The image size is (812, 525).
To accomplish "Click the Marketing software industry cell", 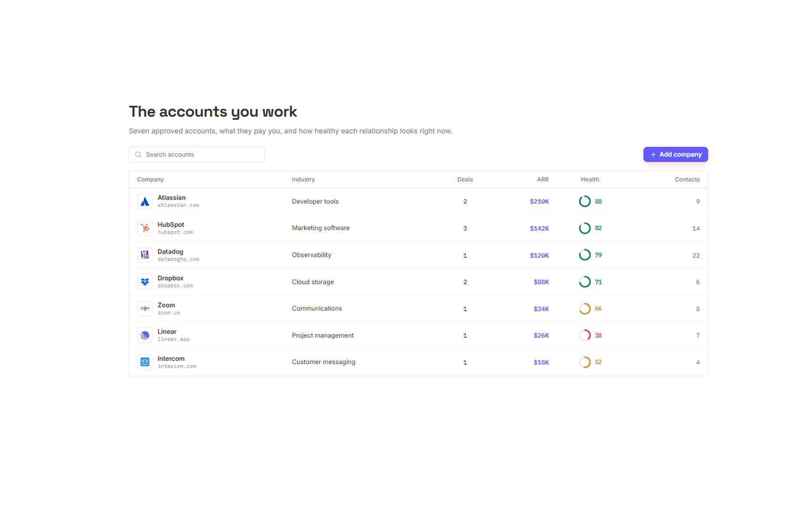I will click(320, 228).
